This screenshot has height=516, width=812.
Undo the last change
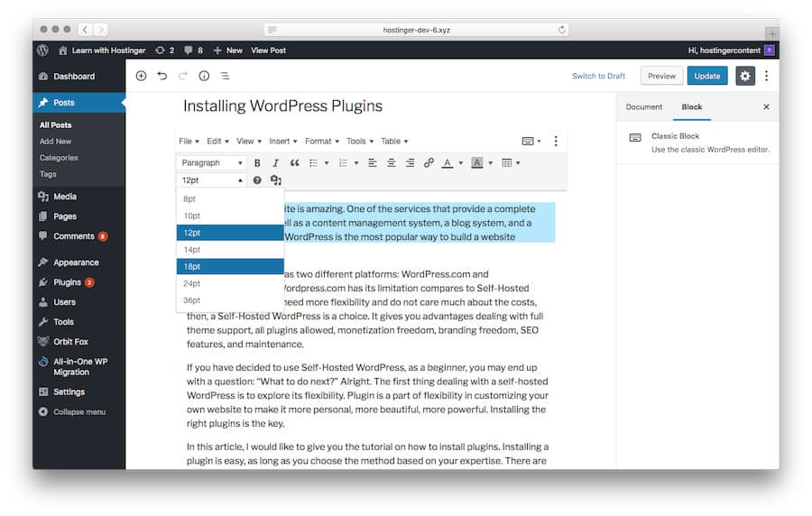point(161,76)
